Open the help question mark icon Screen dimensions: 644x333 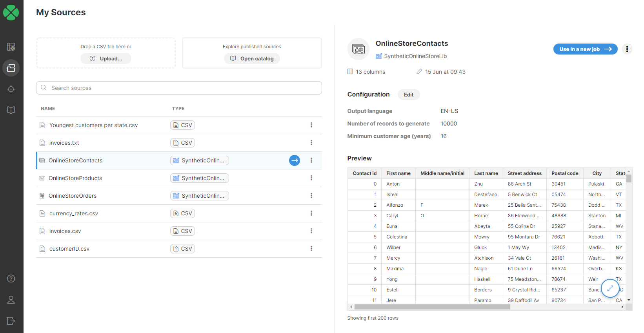point(11,278)
